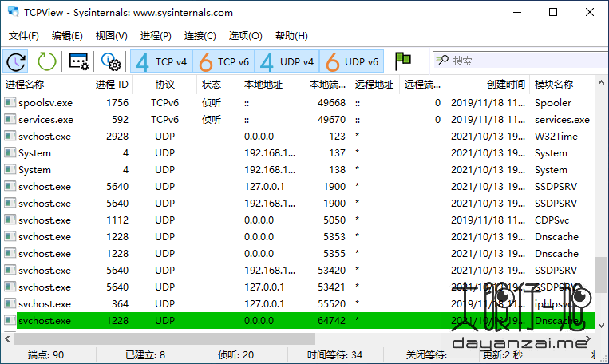Click the TCPView title bar app icon
Image resolution: width=609 pixels, height=364 pixels.
pyautogui.click(x=14, y=12)
